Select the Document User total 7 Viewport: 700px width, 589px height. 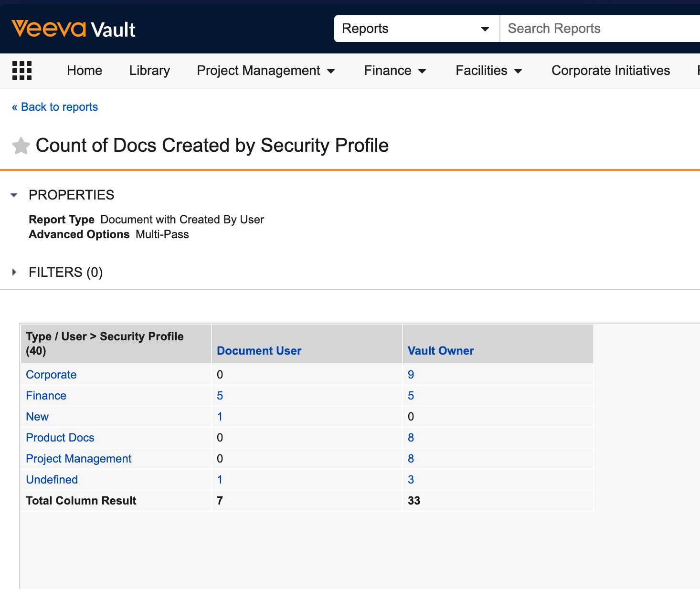click(220, 501)
